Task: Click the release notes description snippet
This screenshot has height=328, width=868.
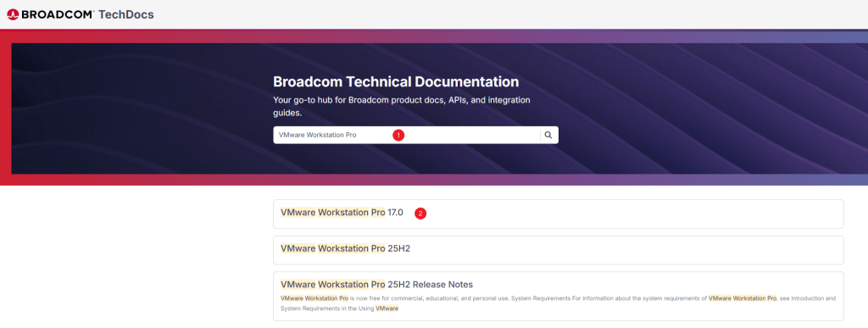Action: pos(558,303)
